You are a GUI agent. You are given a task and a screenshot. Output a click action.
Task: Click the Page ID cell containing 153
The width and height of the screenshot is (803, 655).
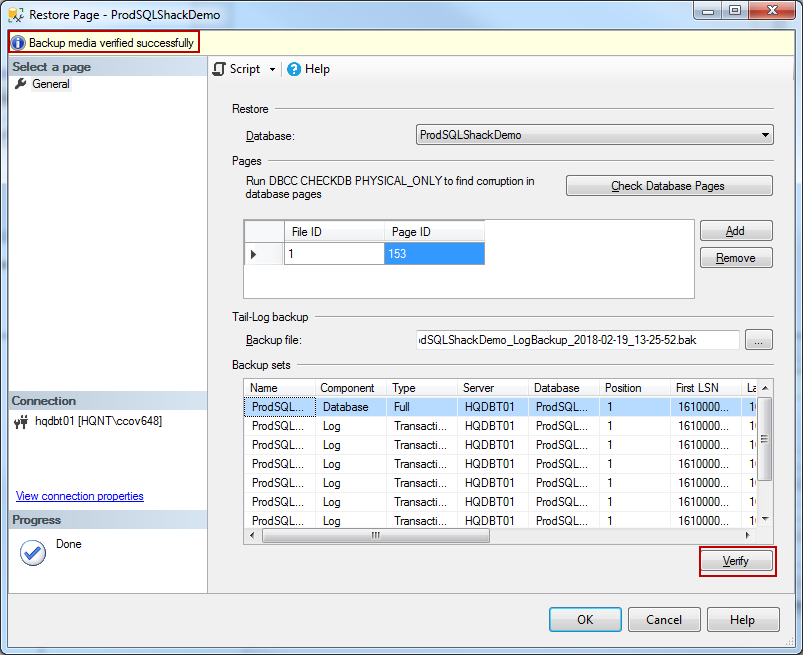(x=434, y=255)
